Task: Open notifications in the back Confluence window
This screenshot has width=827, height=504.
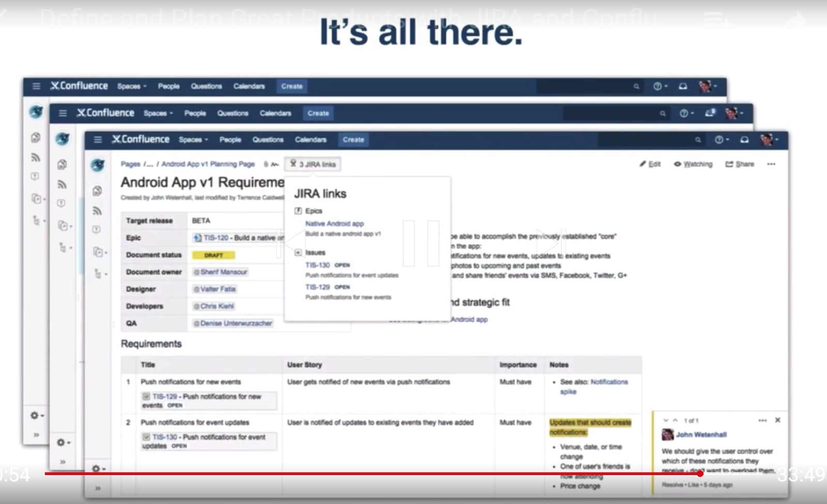Action: (683, 86)
